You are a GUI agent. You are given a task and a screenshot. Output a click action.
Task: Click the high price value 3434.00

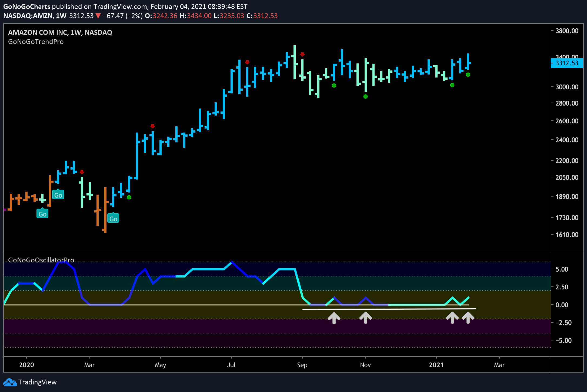pos(199,16)
